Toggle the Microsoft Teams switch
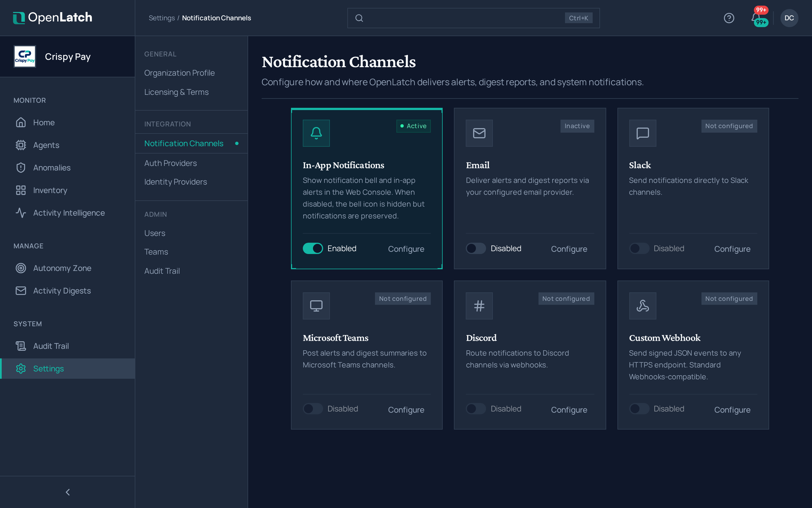The width and height of the screenshot is (812, 508). tap(313, 409)
